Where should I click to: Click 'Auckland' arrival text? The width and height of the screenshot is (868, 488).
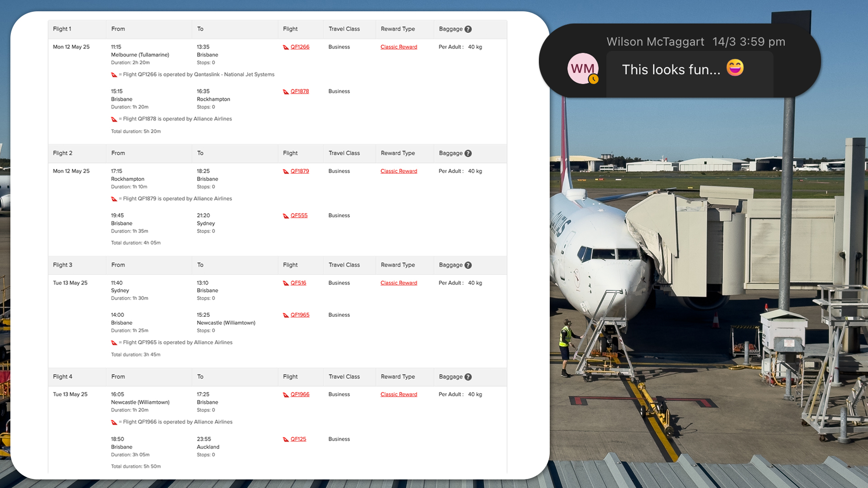click(208, 447)
